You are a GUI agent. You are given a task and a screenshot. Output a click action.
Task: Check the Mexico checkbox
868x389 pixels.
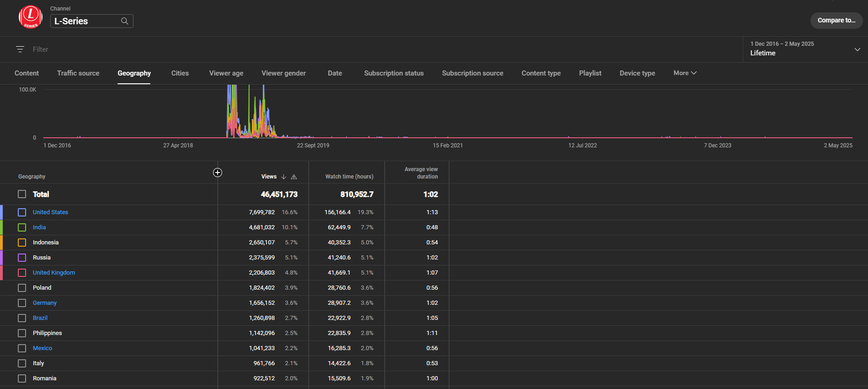coord(22,348)
